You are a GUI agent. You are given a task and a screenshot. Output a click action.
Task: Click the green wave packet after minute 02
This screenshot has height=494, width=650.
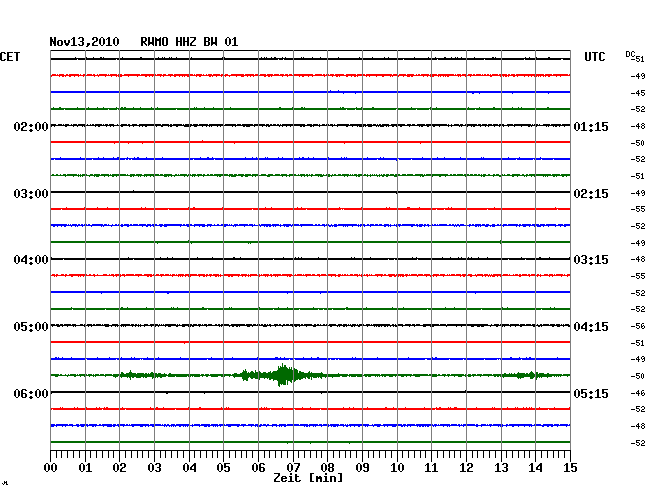[x=141, y=375]
